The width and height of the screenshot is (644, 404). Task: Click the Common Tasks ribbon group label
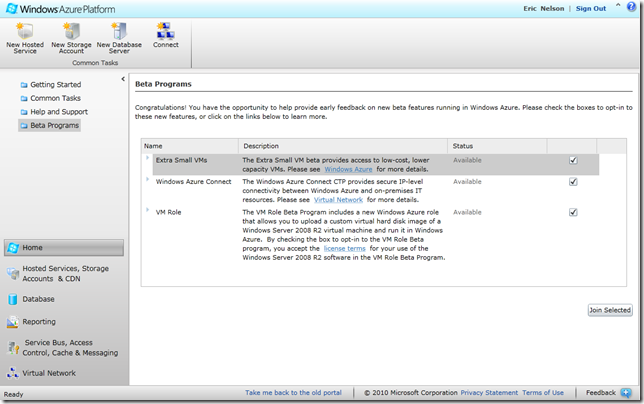click(x=95, y=63)
